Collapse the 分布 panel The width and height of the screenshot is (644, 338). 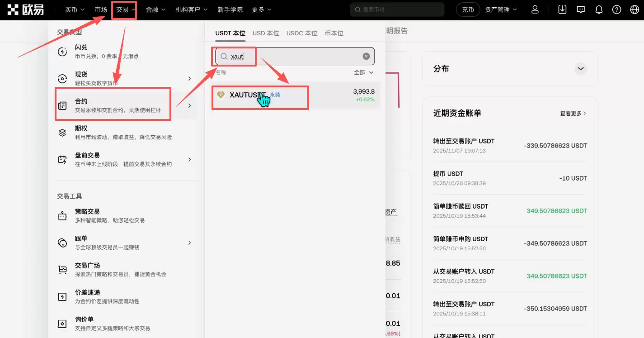pyautogui.click(x=581, y=68)
